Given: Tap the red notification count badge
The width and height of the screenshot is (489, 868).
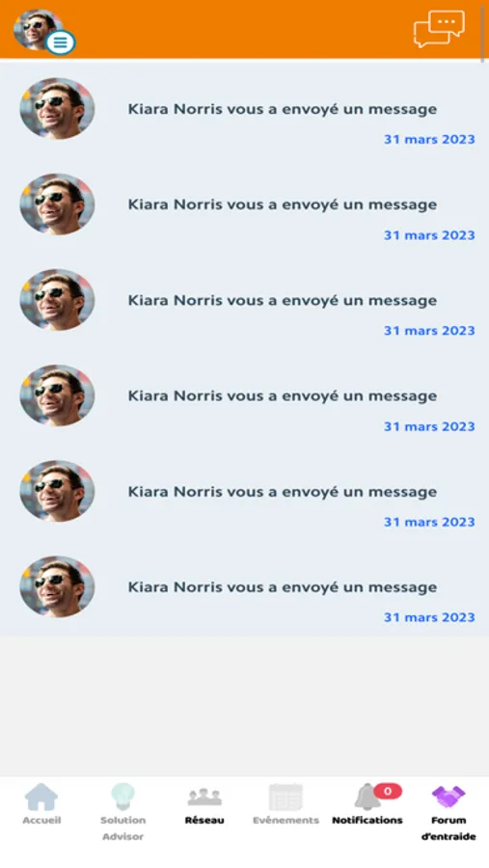Looking at the screenshot, I should pyautogui.click(x=388, y=791).
